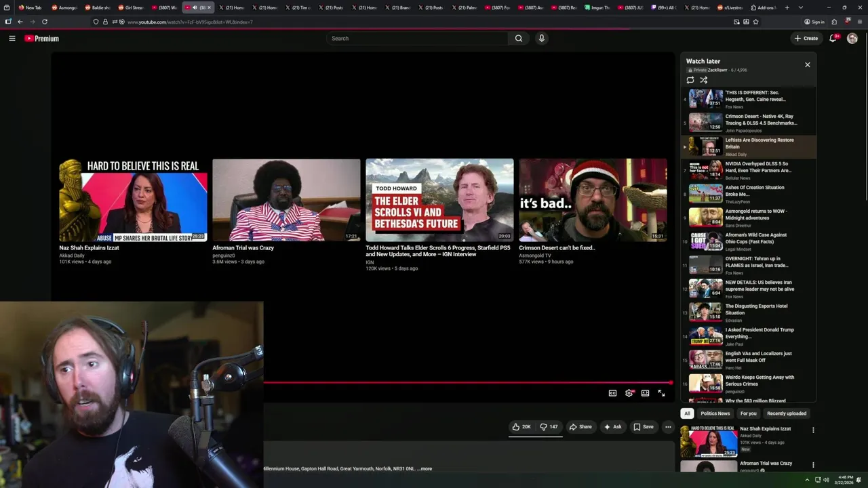Enter fullscreen in the video player
The height and width of the screenshot is (488, 868).
(661, 393)
